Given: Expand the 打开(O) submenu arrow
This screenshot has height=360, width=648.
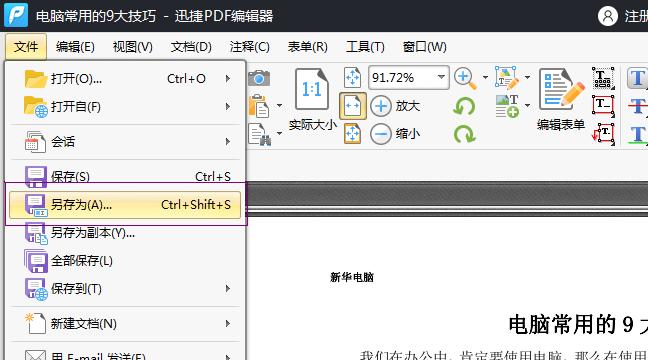Looking at the screenshot, I should tap(228, 79).
